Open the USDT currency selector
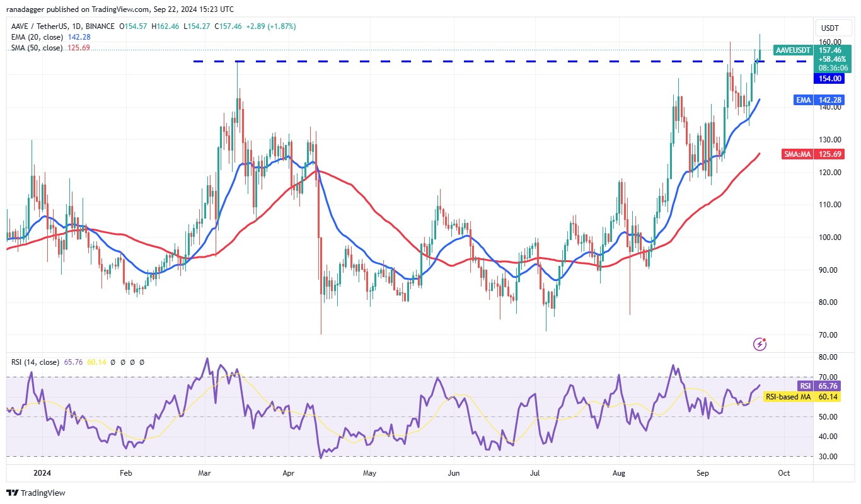Viewport: 861px width, 504px height. [x=829, y=28]
